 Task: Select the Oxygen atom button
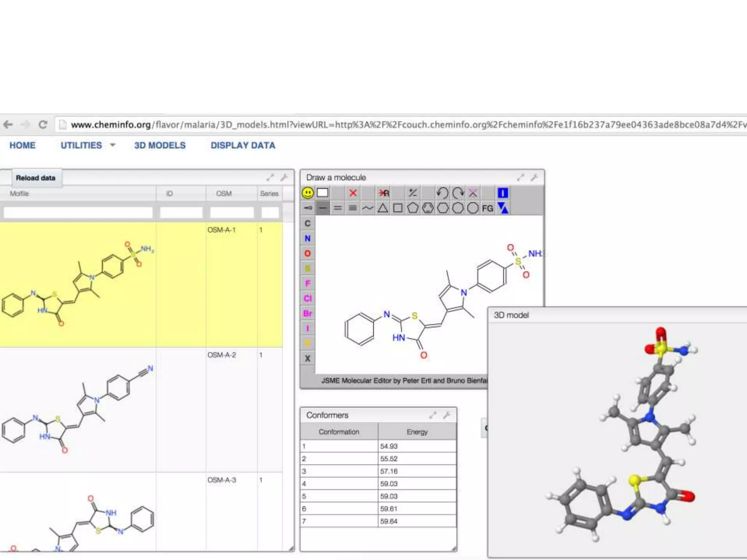[x=307, y=253]
